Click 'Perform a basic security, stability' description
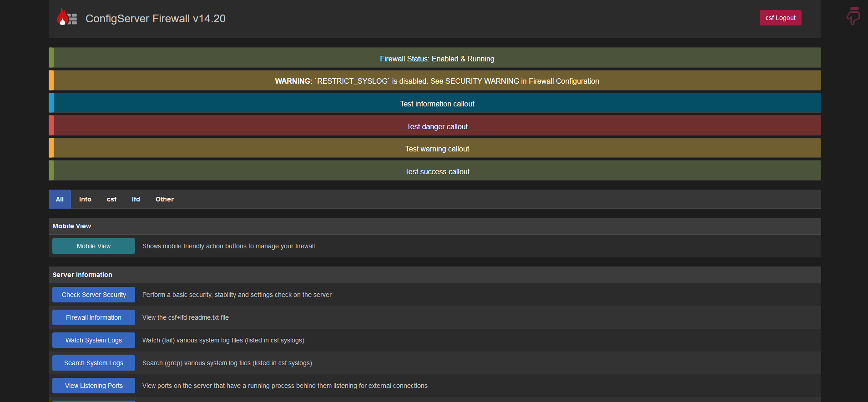This screenshot has height=402, width=868. click(x=237, y=295)
